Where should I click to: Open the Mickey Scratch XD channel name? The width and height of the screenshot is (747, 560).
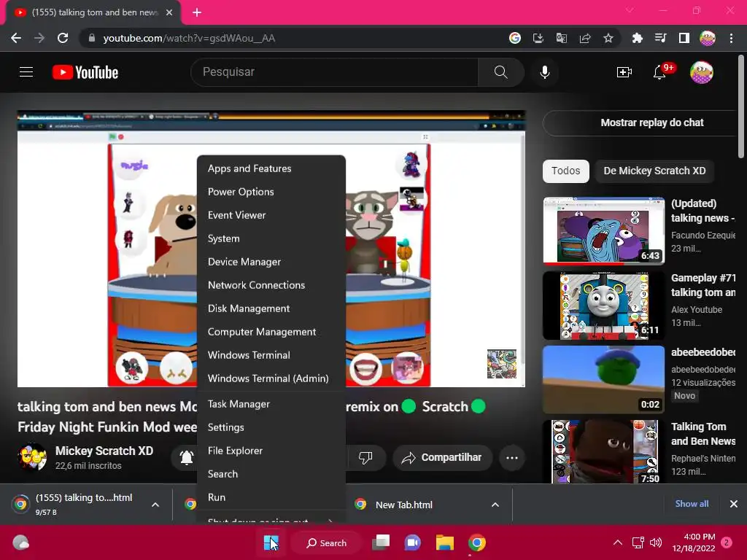click(x=104, y=451)
